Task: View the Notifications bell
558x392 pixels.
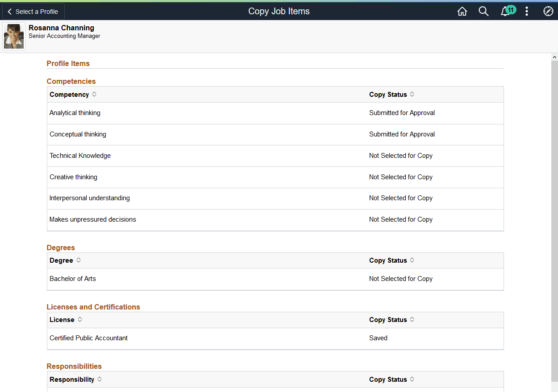Action: [x=505, y=11]
